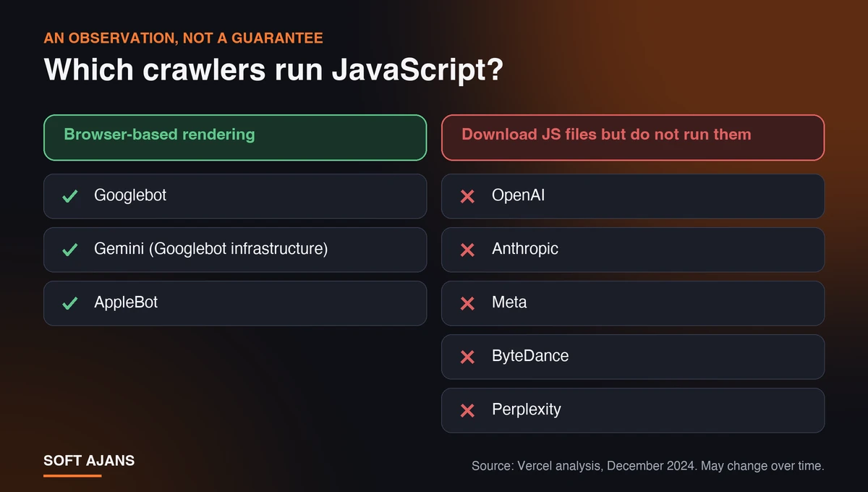Click the "ByteDance" label
This screenshot has height=492, width=868.
pyautogui.click(x=530, y=356)
